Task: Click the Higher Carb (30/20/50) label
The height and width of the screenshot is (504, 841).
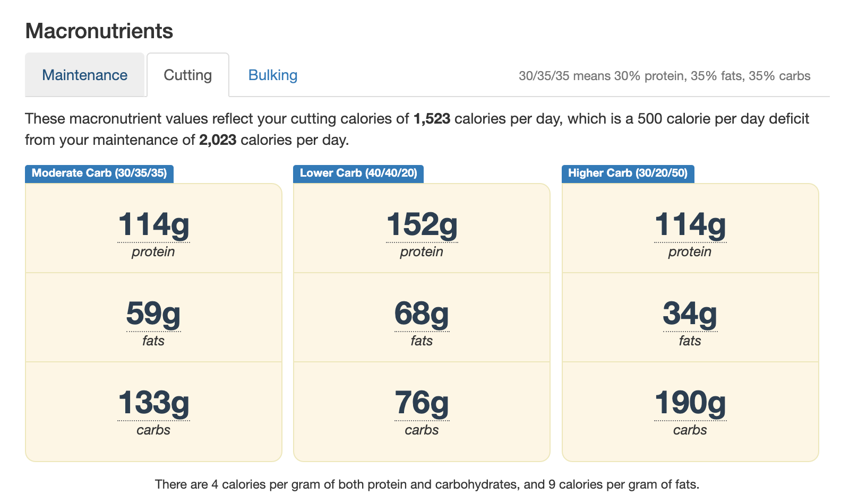Action: (628, 173)
